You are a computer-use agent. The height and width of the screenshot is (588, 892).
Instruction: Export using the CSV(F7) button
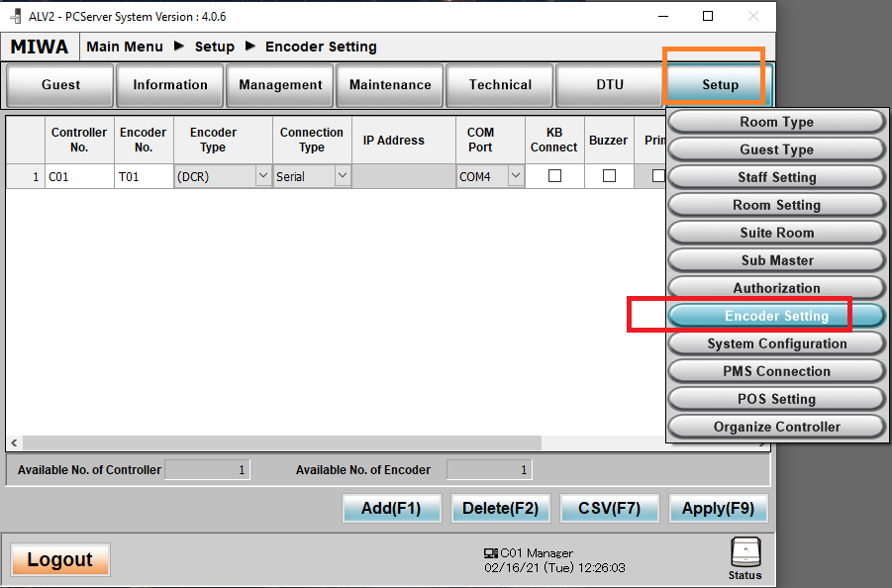click(x=609, y=509)
